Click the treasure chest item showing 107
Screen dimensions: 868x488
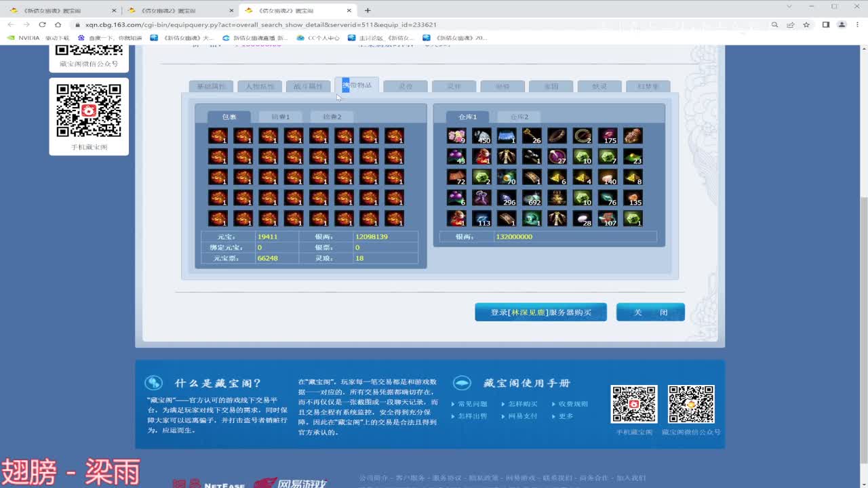tap(608, 219)
